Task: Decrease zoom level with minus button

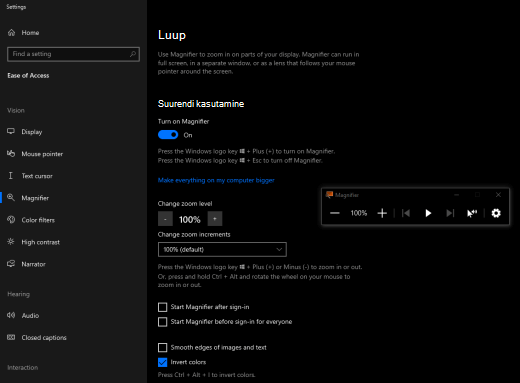Action: pos(165,219)
